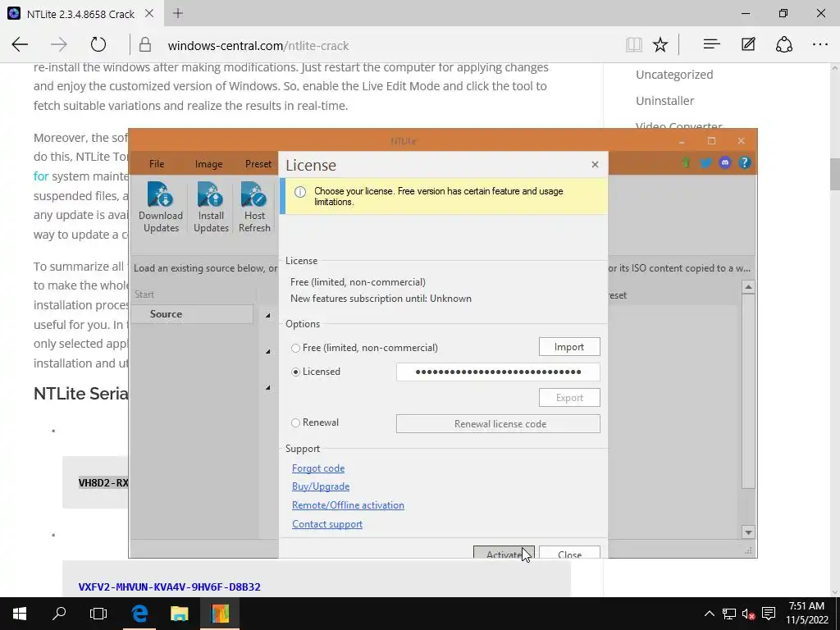840x630 pixels.
Task: Open File Explorer from taskbar
Action: [180, 614]
